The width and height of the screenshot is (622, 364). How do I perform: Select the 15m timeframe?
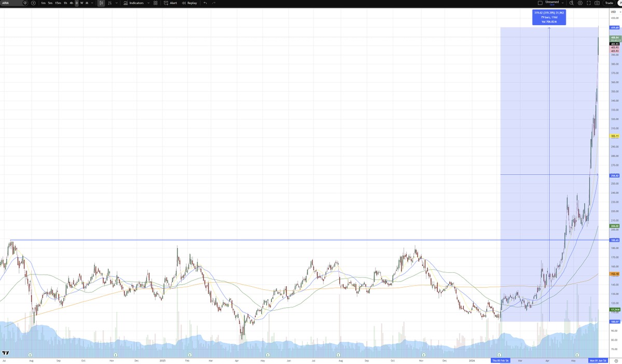[x=58, y=3]
